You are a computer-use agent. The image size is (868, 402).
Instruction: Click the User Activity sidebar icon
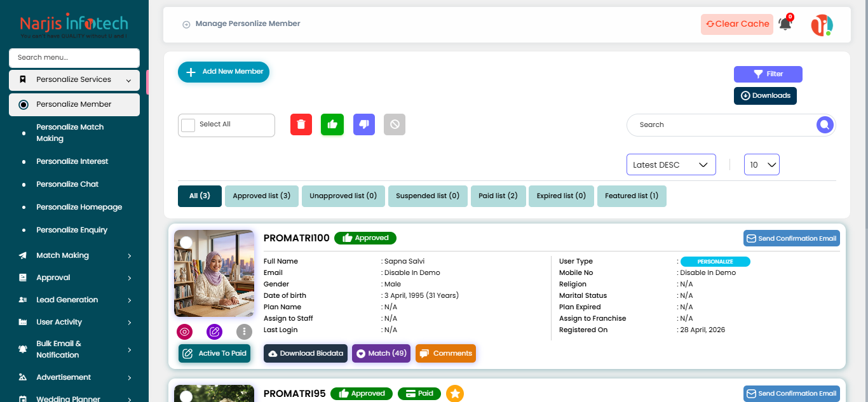23,322
